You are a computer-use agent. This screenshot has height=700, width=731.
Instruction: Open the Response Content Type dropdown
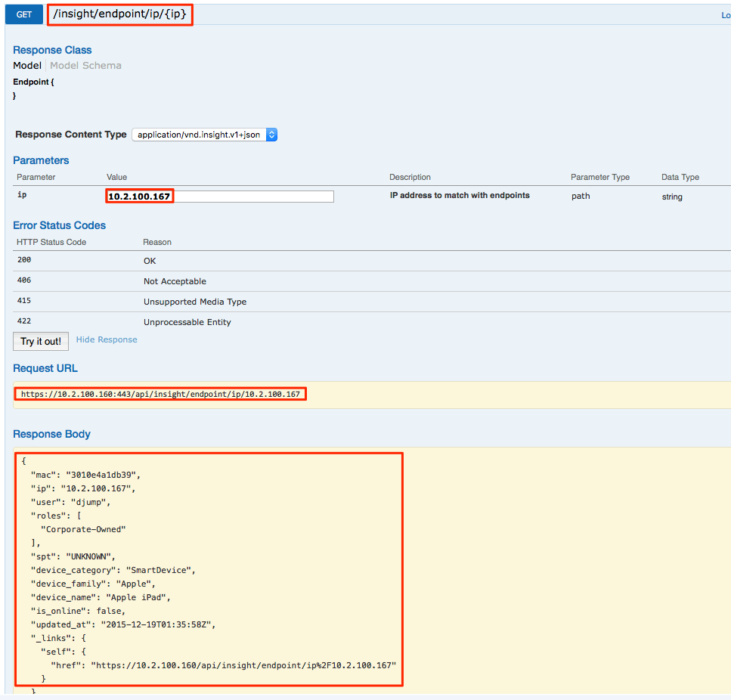(x=205, y=135)
